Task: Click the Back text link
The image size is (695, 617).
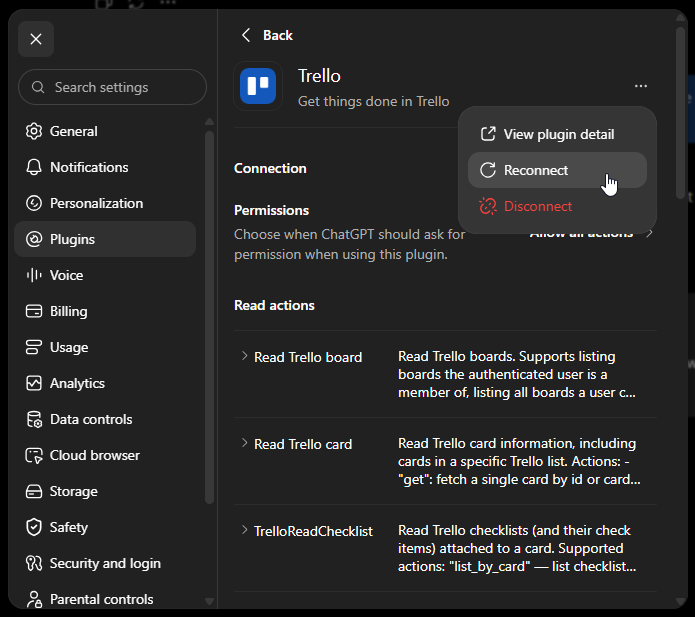Action: (x=277, y=35)
